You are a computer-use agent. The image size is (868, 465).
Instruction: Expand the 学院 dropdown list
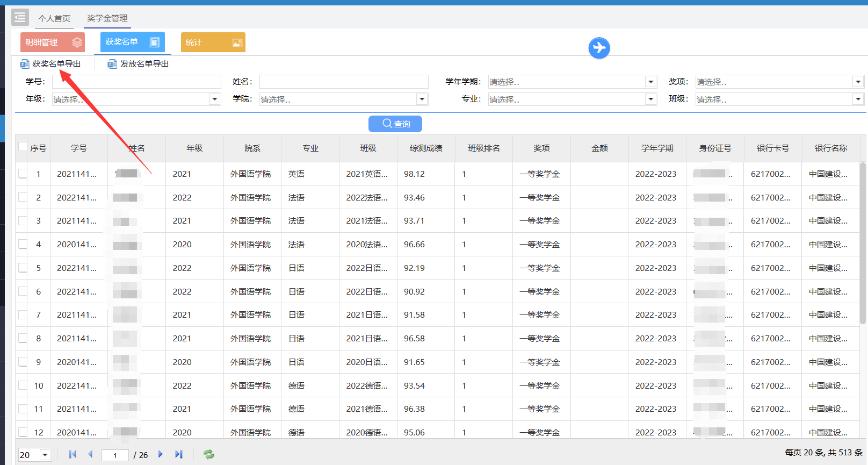tap(422, 99)
